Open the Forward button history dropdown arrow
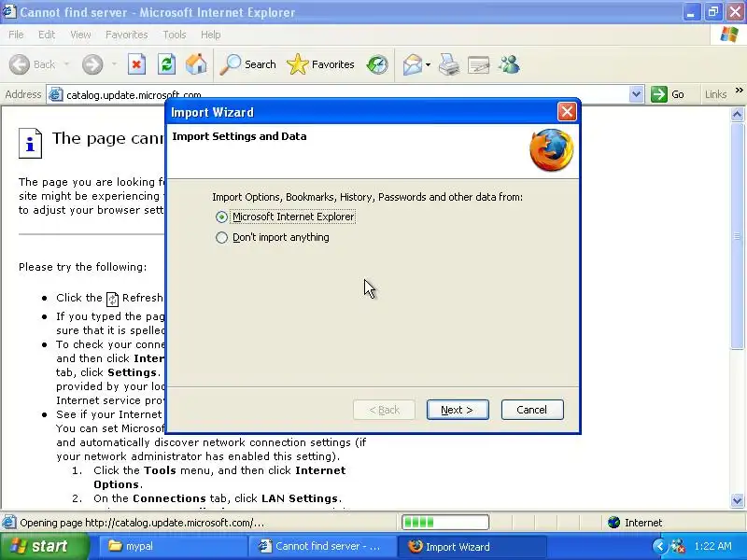This screenshot has height=560, width=747. tap(114, 64)
